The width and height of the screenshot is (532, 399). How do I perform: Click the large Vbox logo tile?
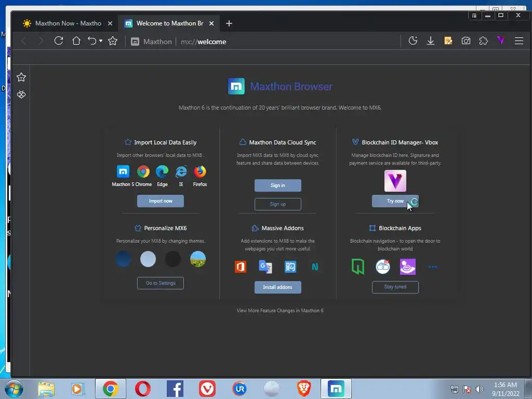pos(395,181)
